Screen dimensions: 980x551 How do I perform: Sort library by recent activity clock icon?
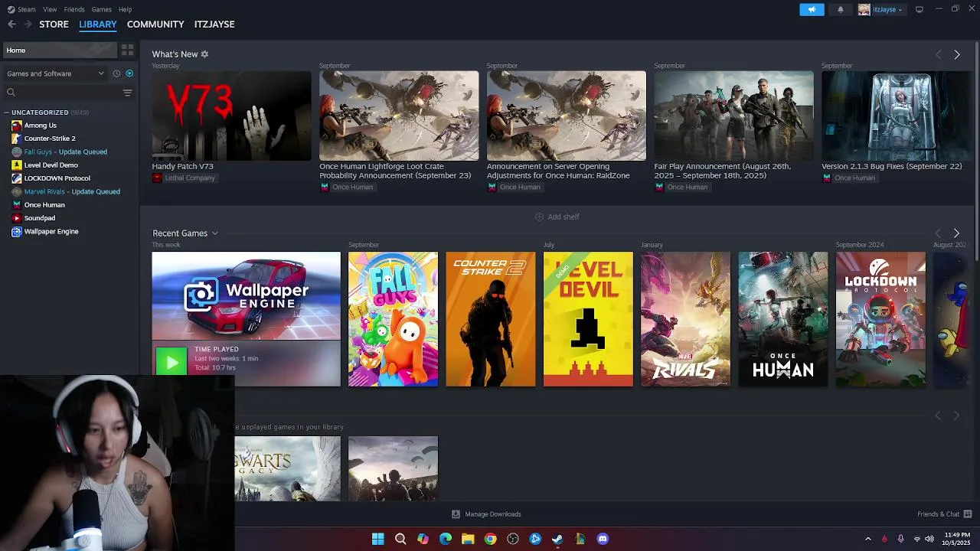(x=116, y=73)
